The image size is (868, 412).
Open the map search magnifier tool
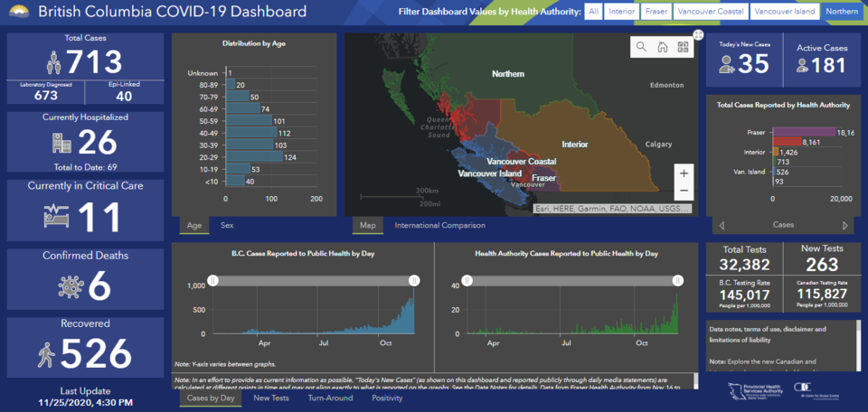pyautogui.click(x=641, y=47)
